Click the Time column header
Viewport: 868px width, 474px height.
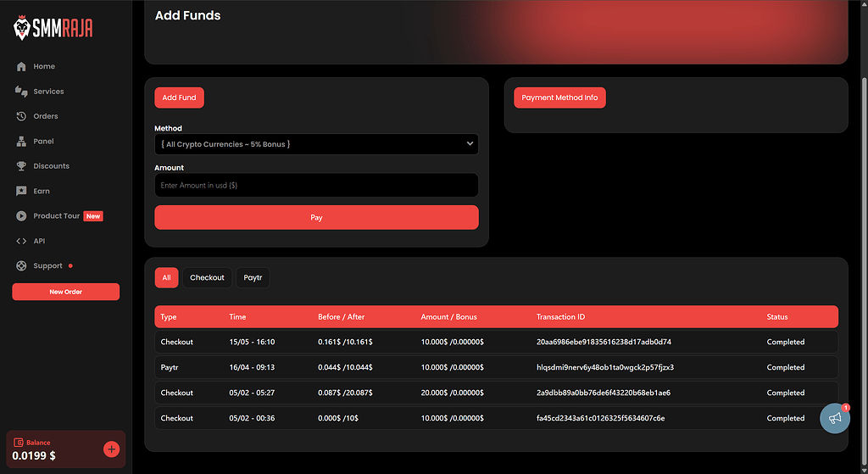[x=237, y=317]
